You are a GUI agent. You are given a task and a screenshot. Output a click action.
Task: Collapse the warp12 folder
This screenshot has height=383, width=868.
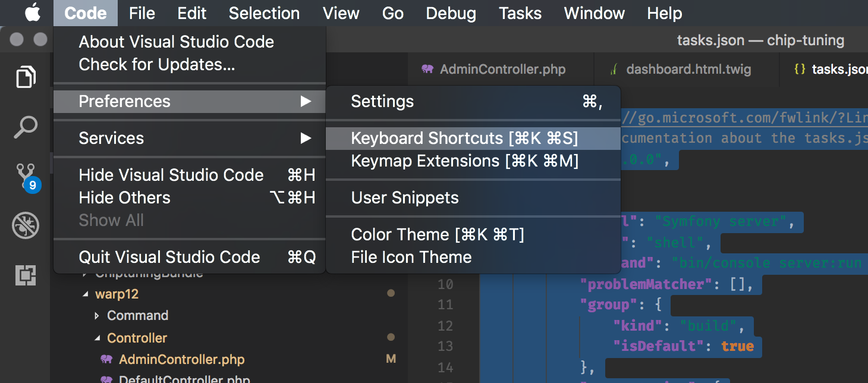pyautogui.click(x=86, y=294)
